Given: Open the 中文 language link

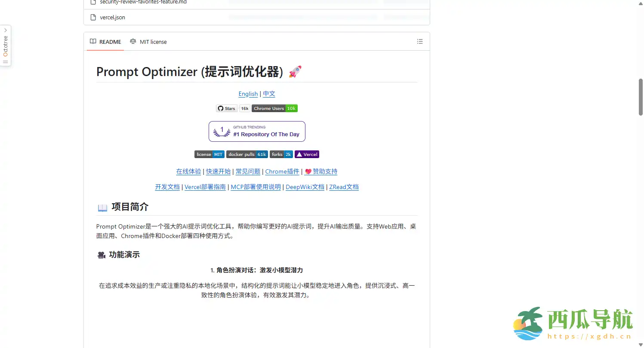Looking at the screenshot, I should (x=269, y=94).
